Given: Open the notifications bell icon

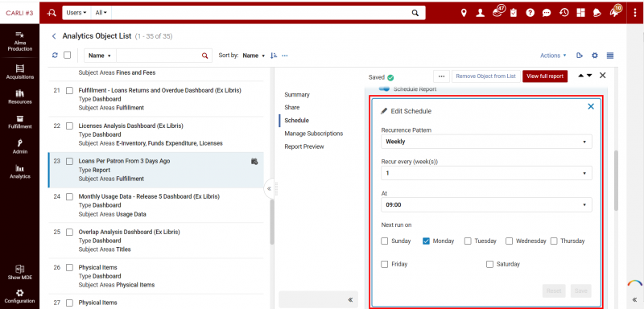Looking at the screenshot, I should point(597,13).
